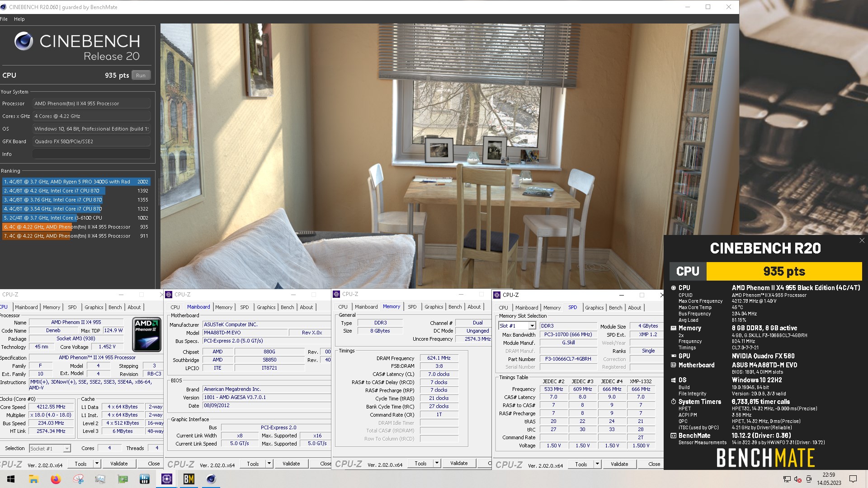Minimize the SPD CPU-Z window
Viewport: 868px width, 488px height.
621,295
